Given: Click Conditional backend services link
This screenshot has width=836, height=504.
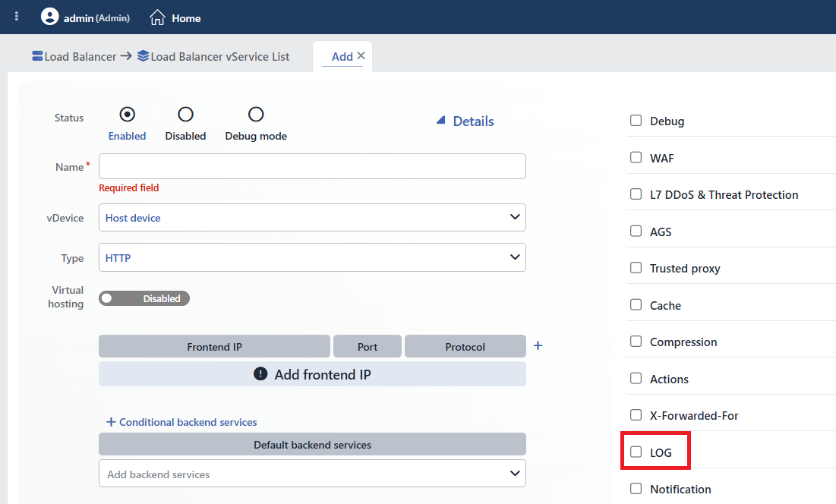Looking at the screenshot, I should coord(188,422).
